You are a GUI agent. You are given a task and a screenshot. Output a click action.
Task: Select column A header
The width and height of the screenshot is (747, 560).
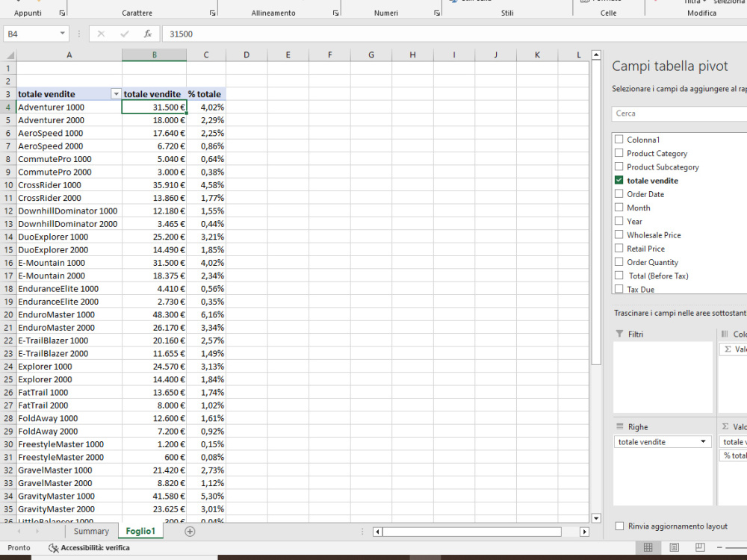(69, 55)
